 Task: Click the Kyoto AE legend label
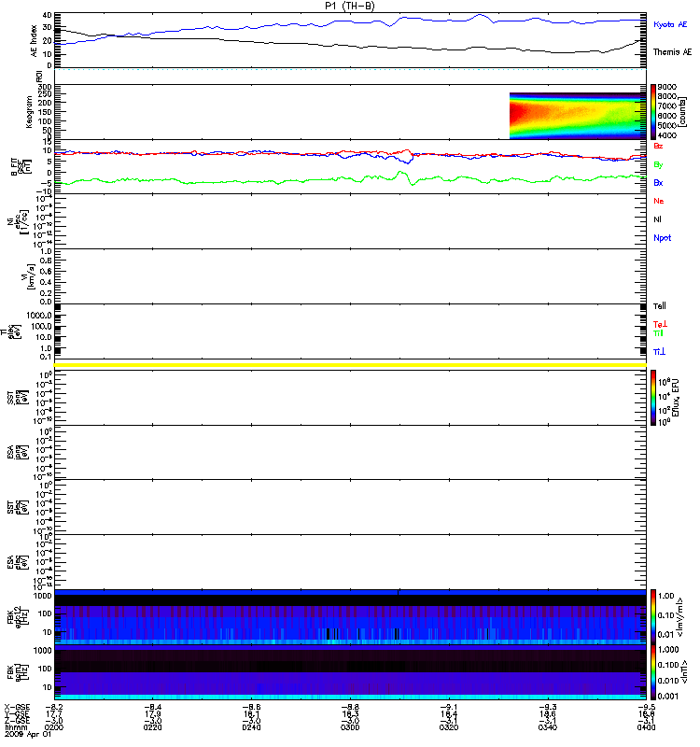(x=670, y=24)
